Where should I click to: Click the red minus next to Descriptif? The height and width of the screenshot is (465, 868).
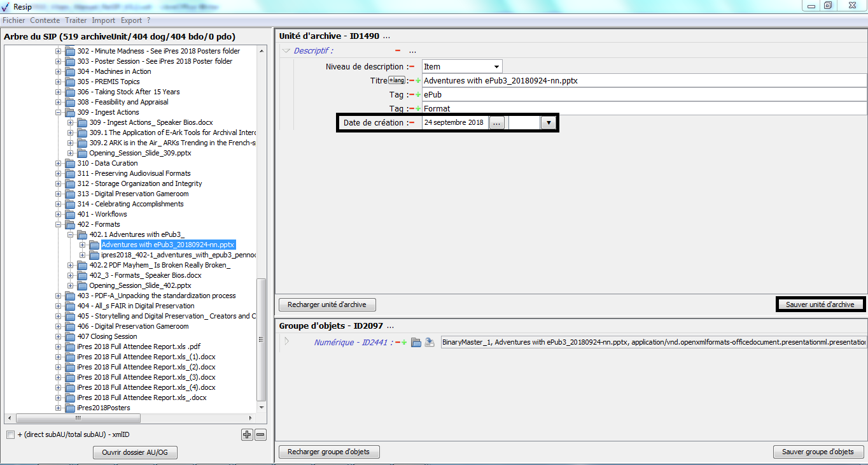398,51
